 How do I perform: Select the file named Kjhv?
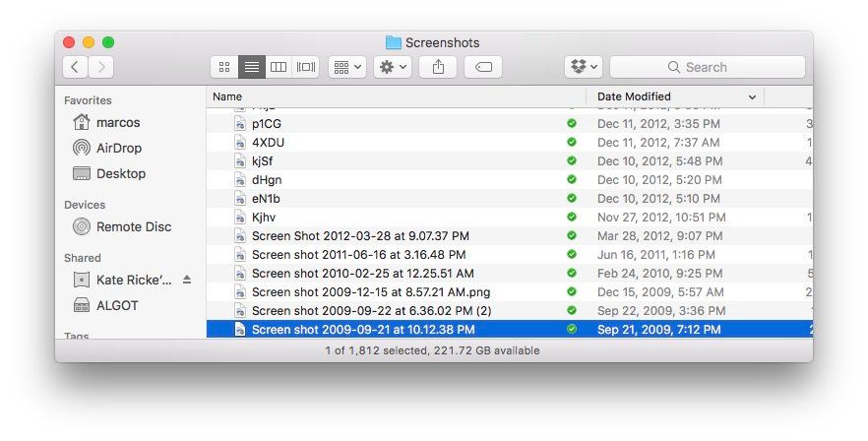coord(263,217)
